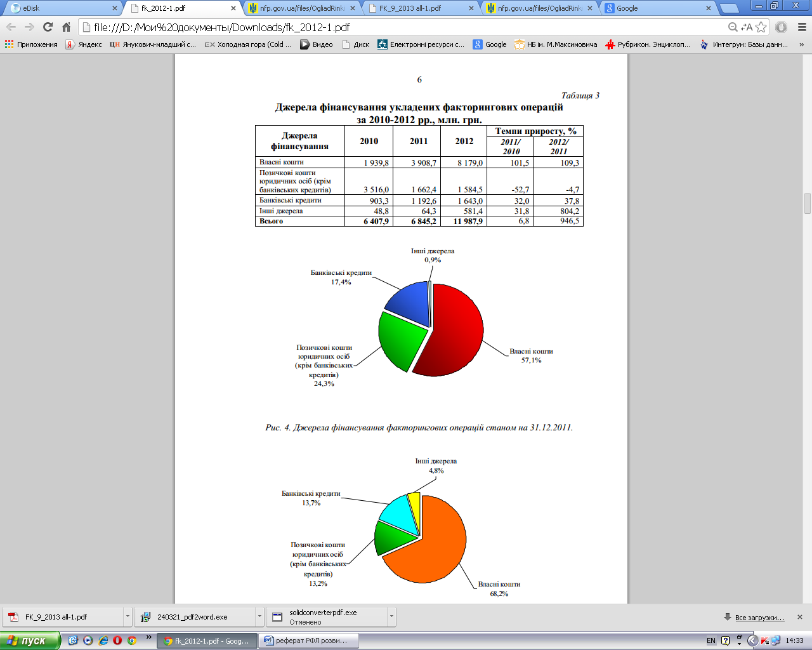Open dropdown for FK_9_2013 all-1.pdf download
This screenshot has width=812, height=650.
point(128,616)
